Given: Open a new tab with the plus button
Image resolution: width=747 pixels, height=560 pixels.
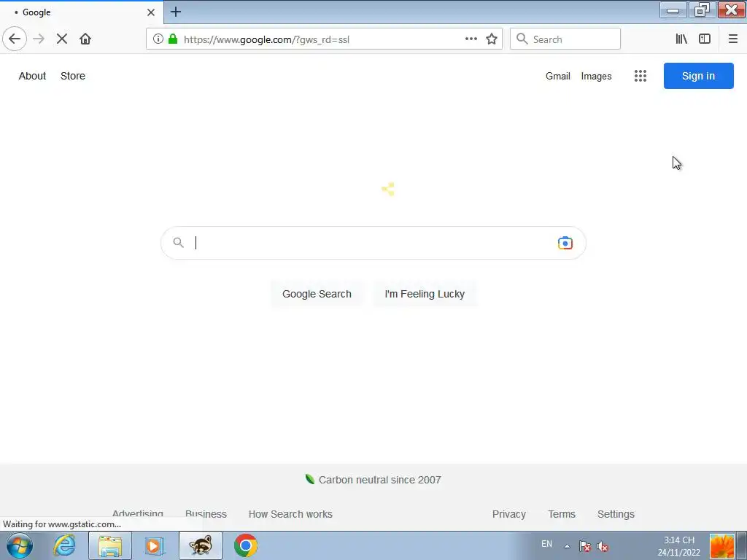Looking at the screenshot, I should click(176, 12).
